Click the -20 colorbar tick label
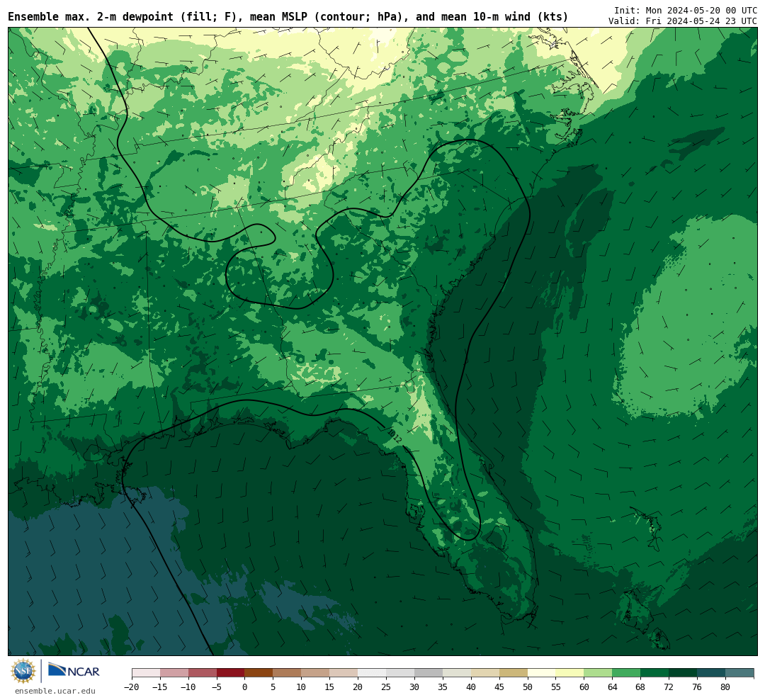 132,687
